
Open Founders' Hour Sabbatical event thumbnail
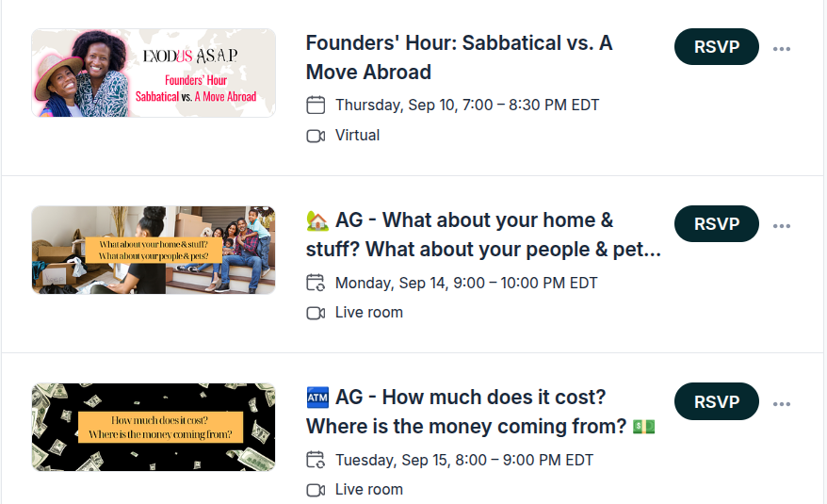(154, 73)
